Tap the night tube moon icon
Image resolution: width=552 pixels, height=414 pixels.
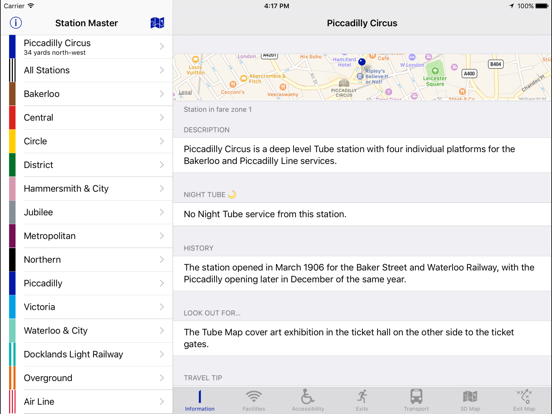tap(232, 194)
